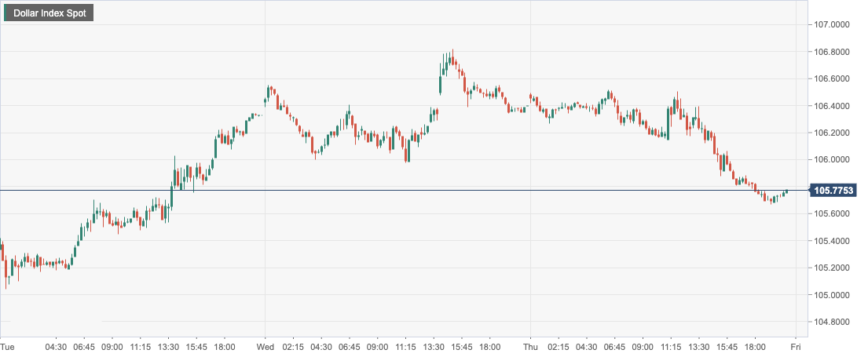Image resolution: width=868 pixels, height=357 pixels.
Task: Click the 105.6000 price axis label
Action: pyautogui.click(x=833, y=214)
